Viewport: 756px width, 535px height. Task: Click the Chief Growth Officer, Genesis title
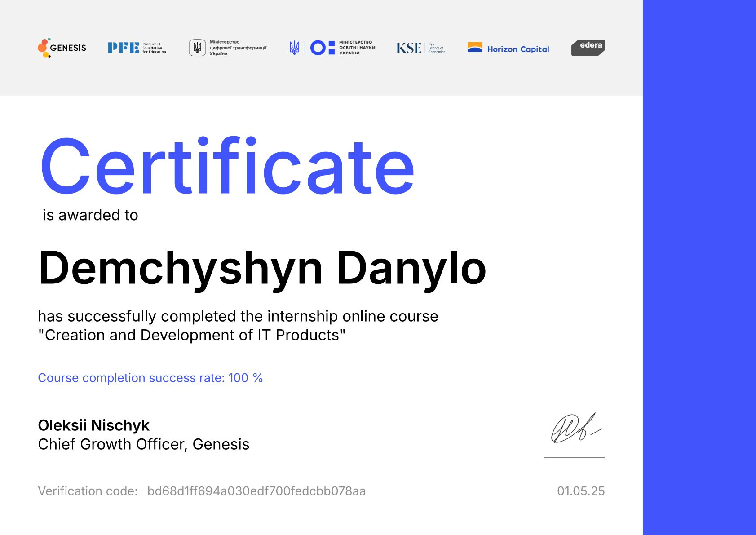(143, 444)
